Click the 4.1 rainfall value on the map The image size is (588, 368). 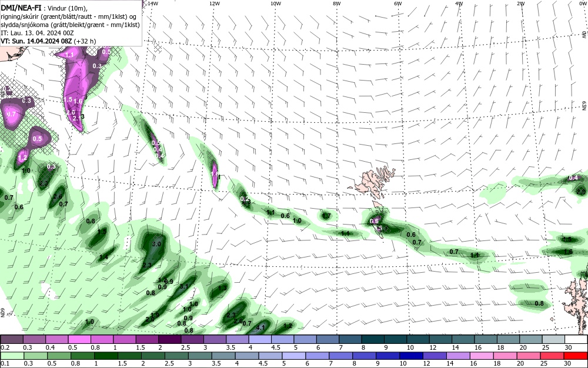click(x=260, y=327)
